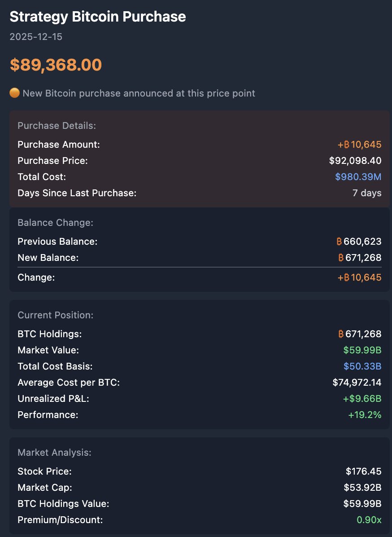Open the Purchase Details section header
The width and height of the screenshot is (392, 537).
pyautogui.click(x=50, y=126)
